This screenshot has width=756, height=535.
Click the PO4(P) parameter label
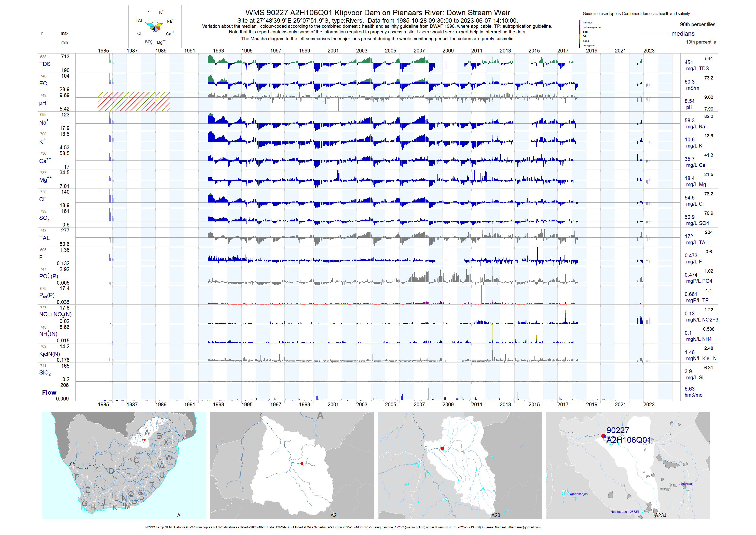tap(48, 276)
